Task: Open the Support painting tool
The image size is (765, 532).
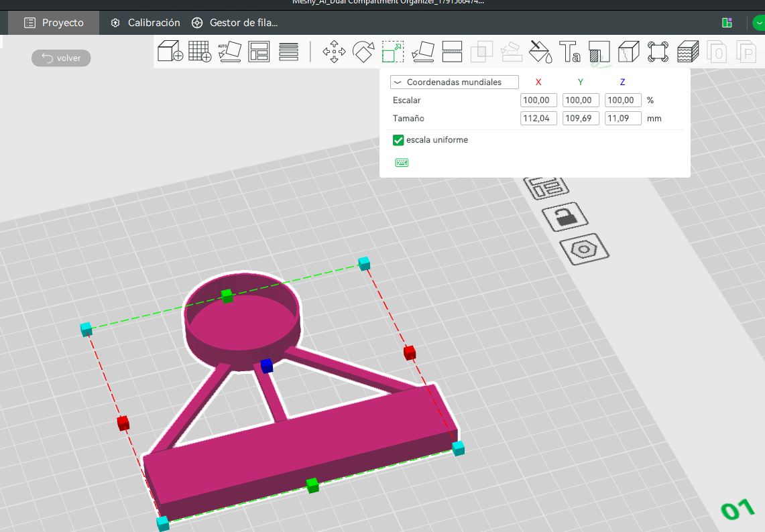Action: coord(599,52)
